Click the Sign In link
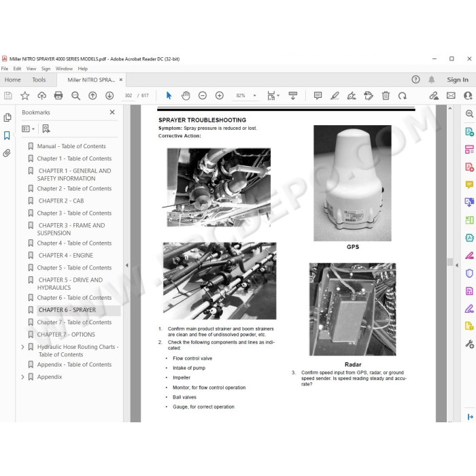 (x=458, y=80)
